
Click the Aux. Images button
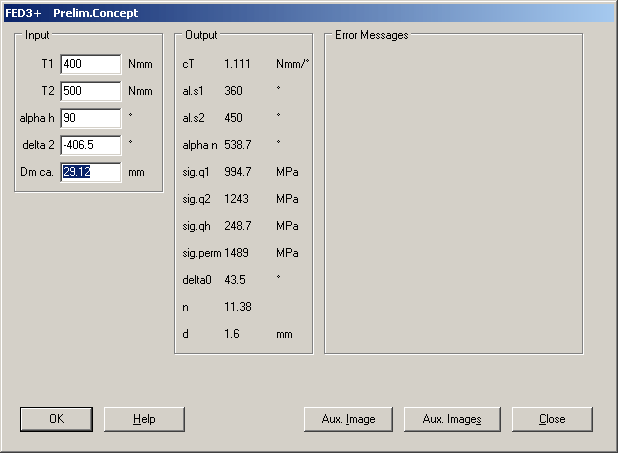coord(450,419)
